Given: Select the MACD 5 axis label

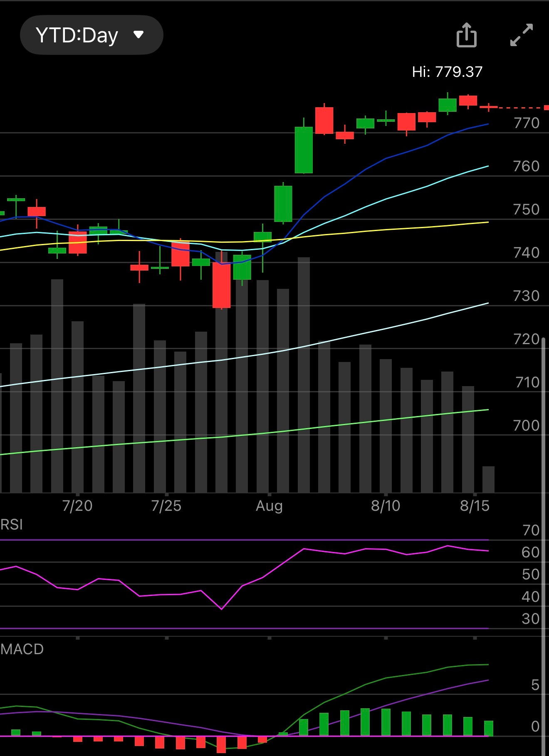Looking at the screenshot, I should click(x=535, y=685).
